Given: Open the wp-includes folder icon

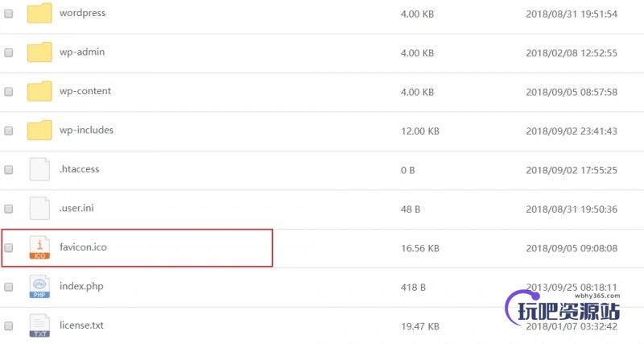Looking at the screenshot, I should 39,131.
